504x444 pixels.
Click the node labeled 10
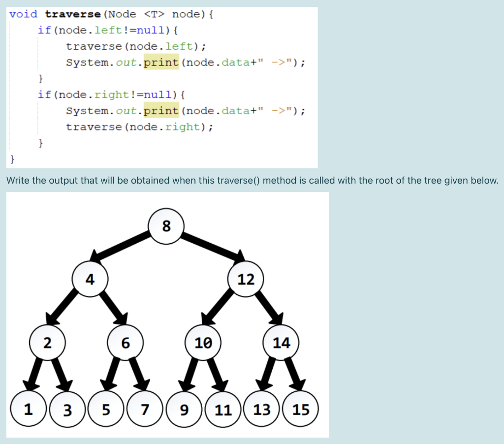coord(203,344)
